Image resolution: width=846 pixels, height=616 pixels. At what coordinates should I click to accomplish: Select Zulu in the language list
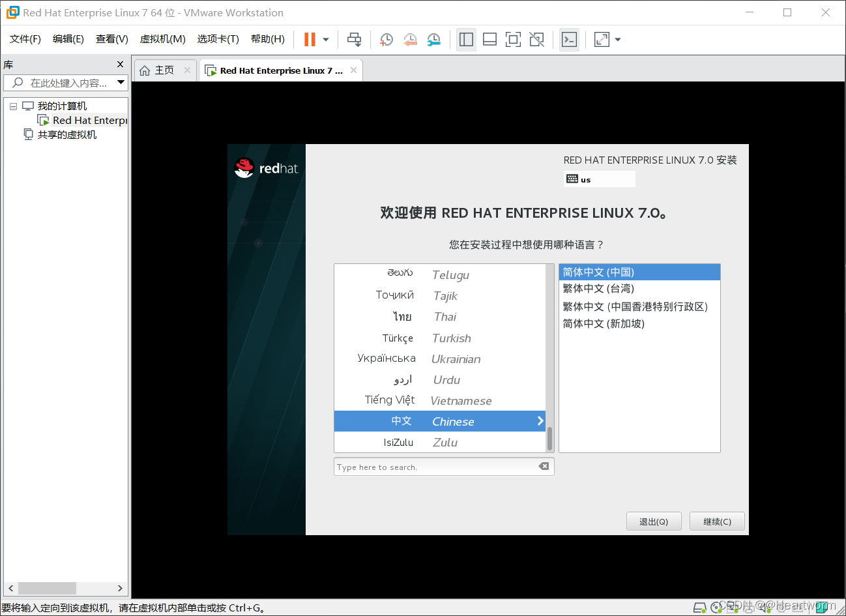tap(440, 442)
